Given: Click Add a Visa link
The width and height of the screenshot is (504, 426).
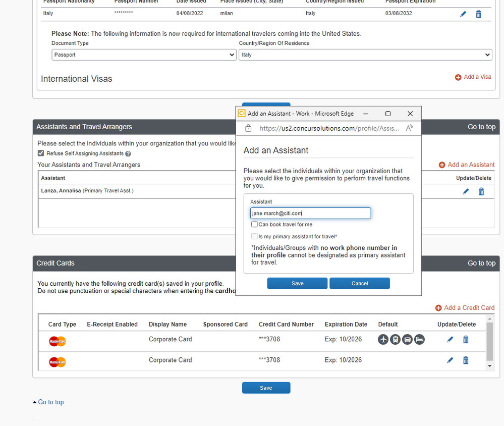Looking at the screenshot, I should [x=477, y=77].
